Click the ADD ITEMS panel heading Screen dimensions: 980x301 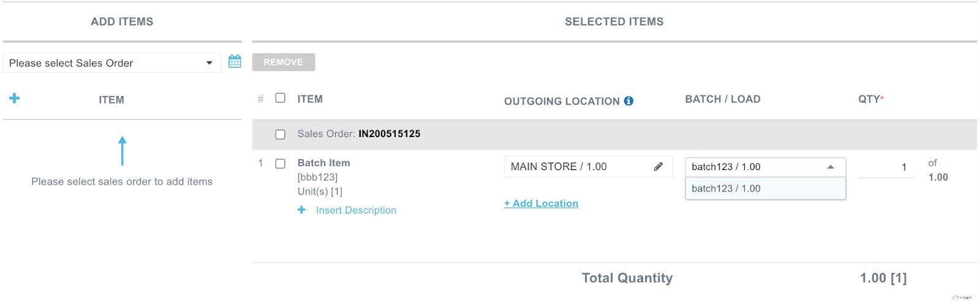(x=122, y=21)
